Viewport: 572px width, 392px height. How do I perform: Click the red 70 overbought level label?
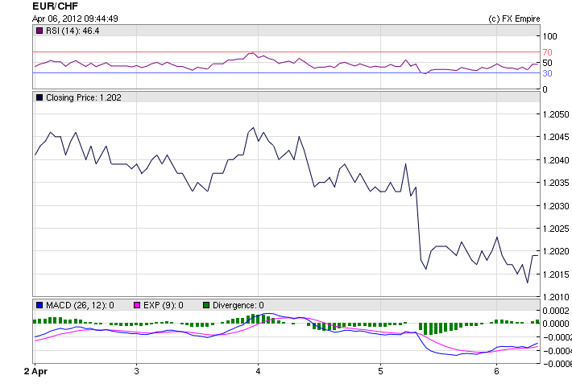pyautogui.click(x=546, y=52)
